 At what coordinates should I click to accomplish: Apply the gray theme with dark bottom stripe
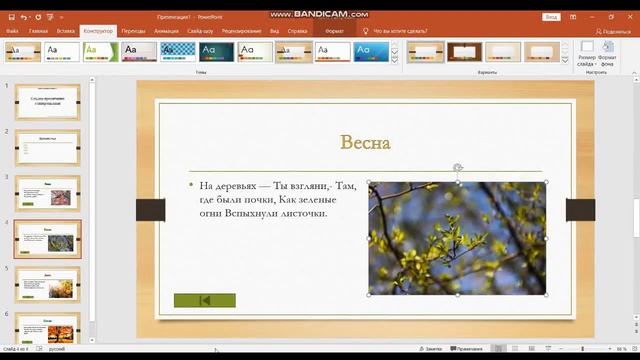[139, 52]
